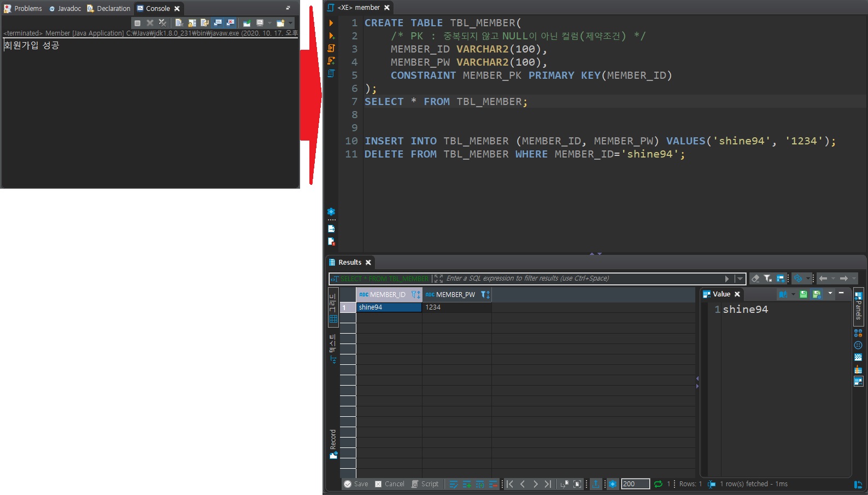This screenshot has width=868, height=495.
Task: Go to the previous row
Action: tap(523, 484)
